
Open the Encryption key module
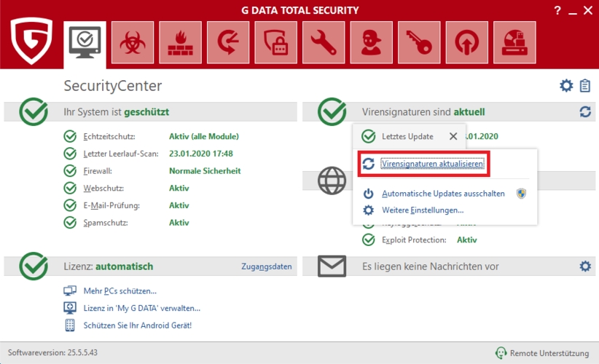pyautogui.click(x=419, y=43)
